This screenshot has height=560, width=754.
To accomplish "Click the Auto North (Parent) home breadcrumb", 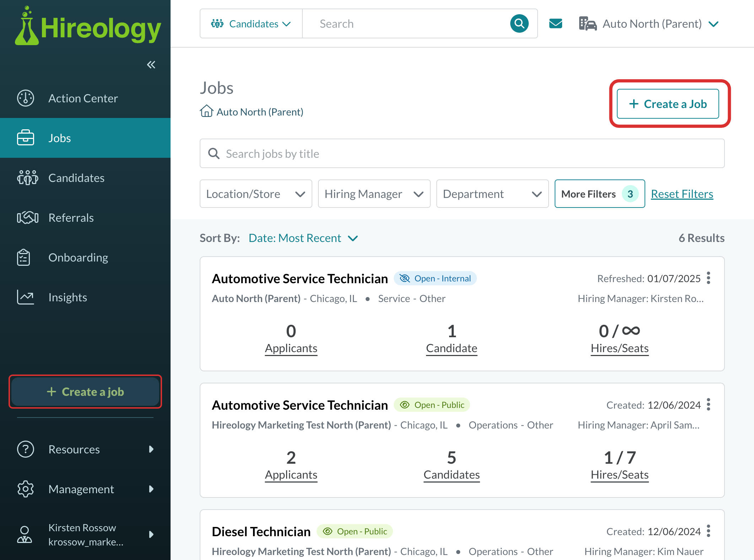I will click(x=252, y=112).
